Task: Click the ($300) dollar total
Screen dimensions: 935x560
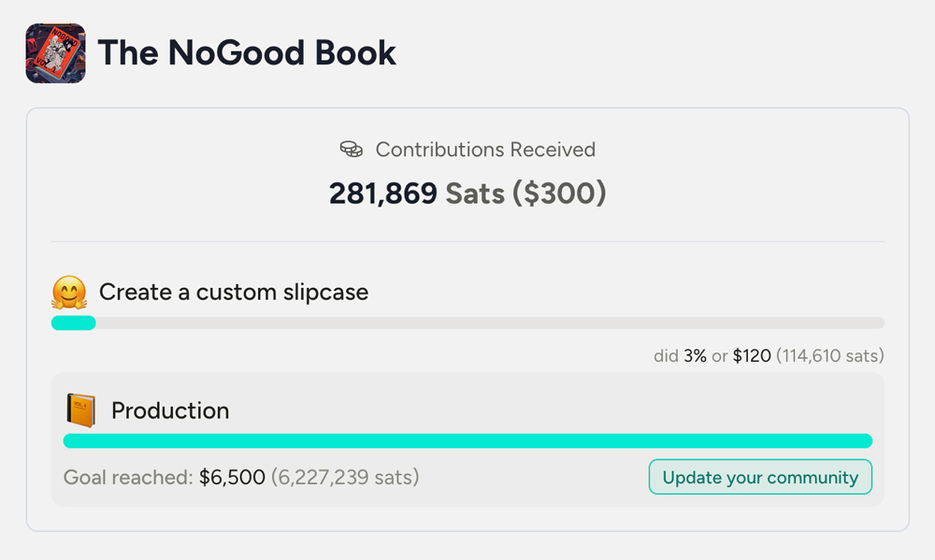Action: pyautogui.click(x=559, y=194)
